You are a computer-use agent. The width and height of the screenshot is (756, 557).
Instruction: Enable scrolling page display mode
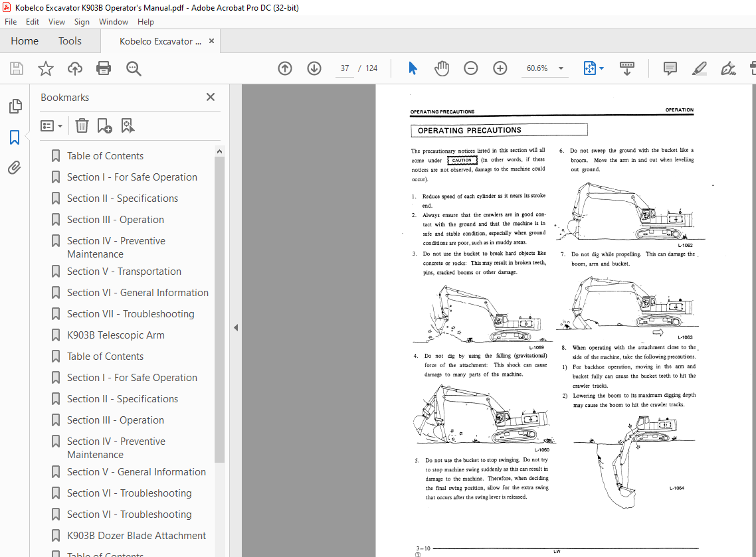(x=626, y=68)
